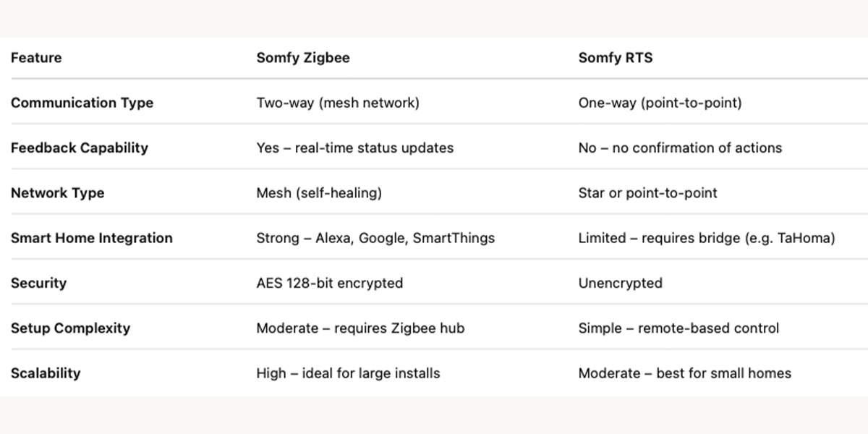Click the Unencrypted cell
Viewport: 868px width, 434px height.
tap(621, 283)
